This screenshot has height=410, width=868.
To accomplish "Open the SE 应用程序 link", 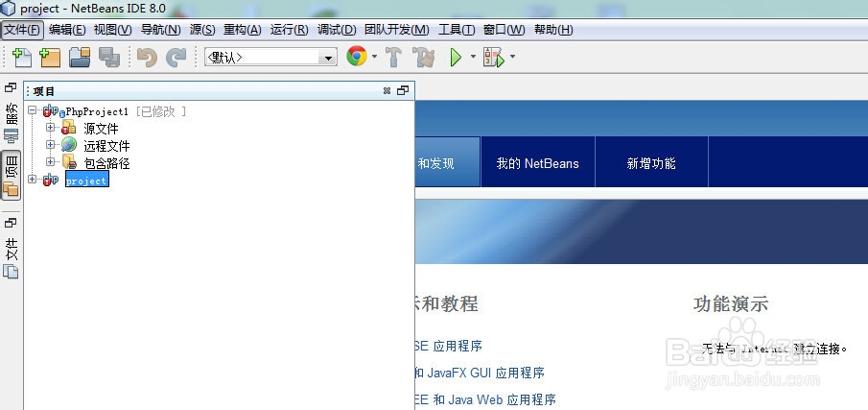I will click(x=449, y=347).
